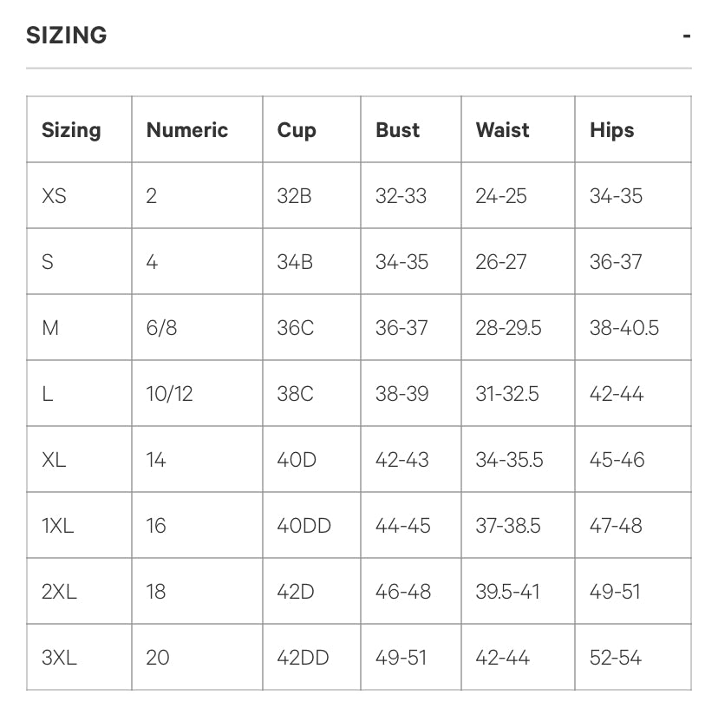Image resolution: width=705 pixels, height=728 pixels.
Task: Collapse the SIZING section with minus icon
Action: [x=686, y=36]
